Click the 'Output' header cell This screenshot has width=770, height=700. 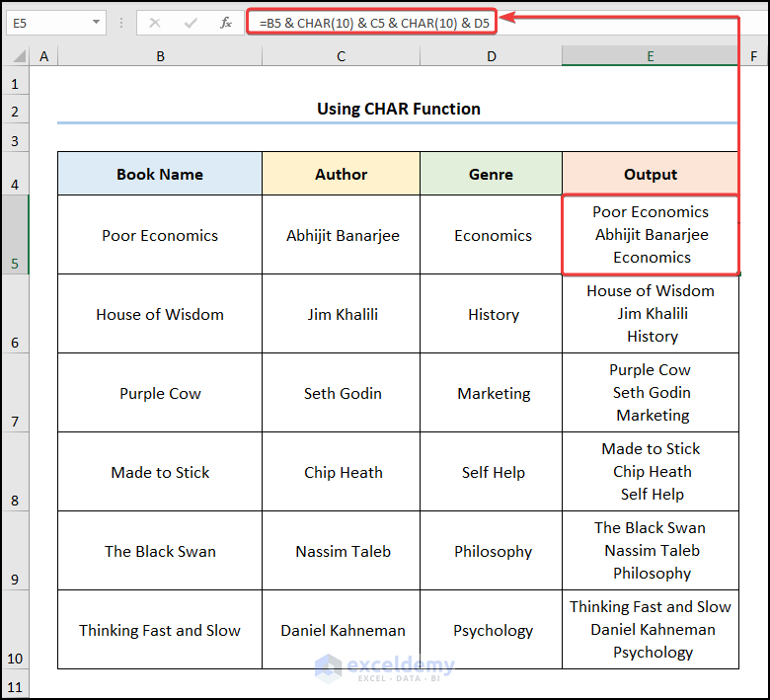pyautogui.click(x=651, y=174)
